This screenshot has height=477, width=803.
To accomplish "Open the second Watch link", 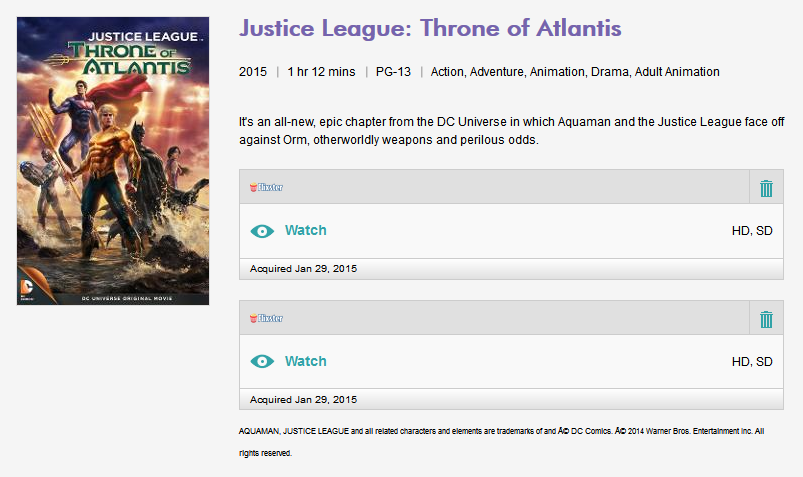I will pos(305,361).
